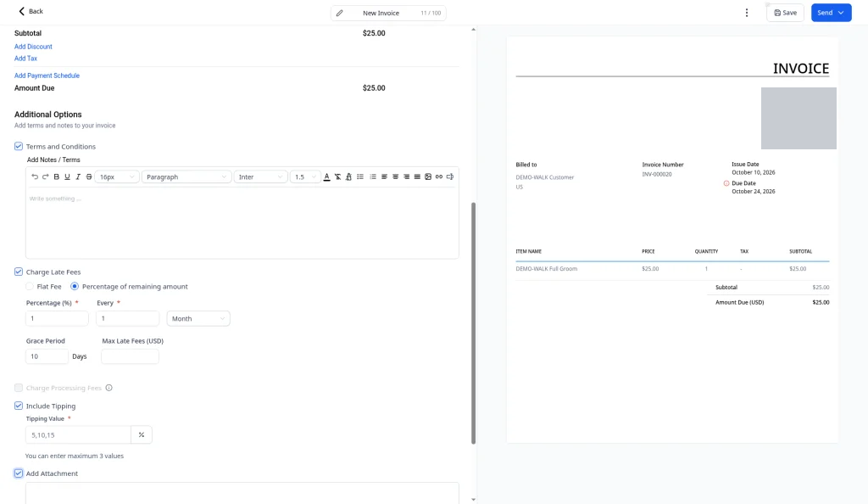Image resolution: width=868 pixels, height=504 pixels.
Task: Toggle strikethrough formatting in notes toolbar
Action: click(x=89, y=176)
